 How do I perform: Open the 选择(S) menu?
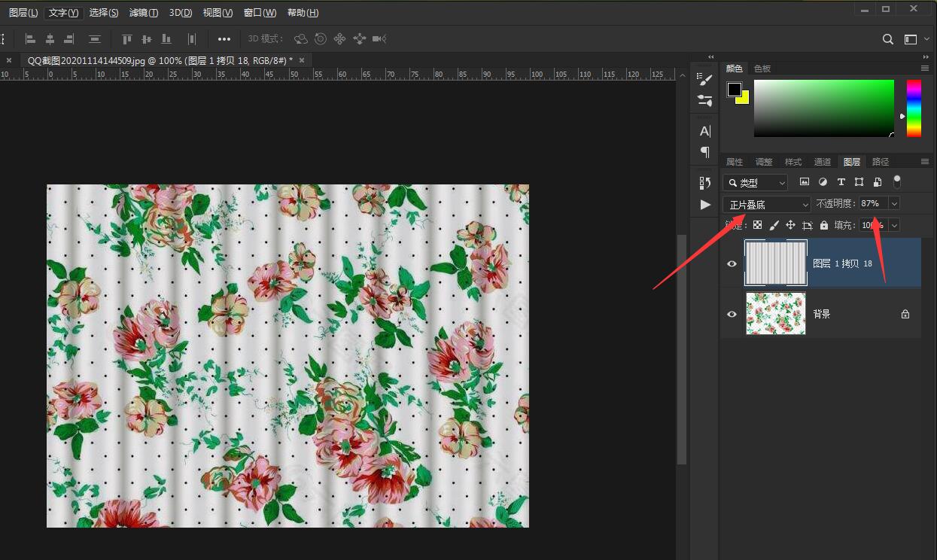click(x=104, y=13)
